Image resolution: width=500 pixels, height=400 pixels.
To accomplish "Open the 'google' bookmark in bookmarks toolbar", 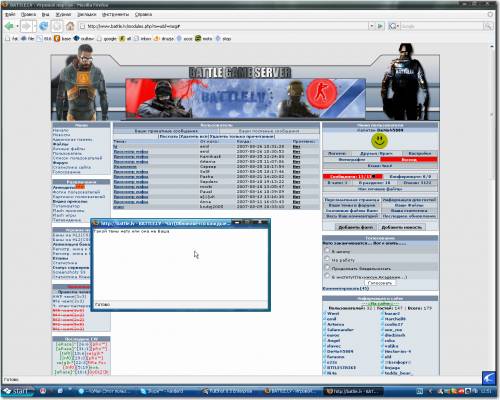I will pos(107,39).
